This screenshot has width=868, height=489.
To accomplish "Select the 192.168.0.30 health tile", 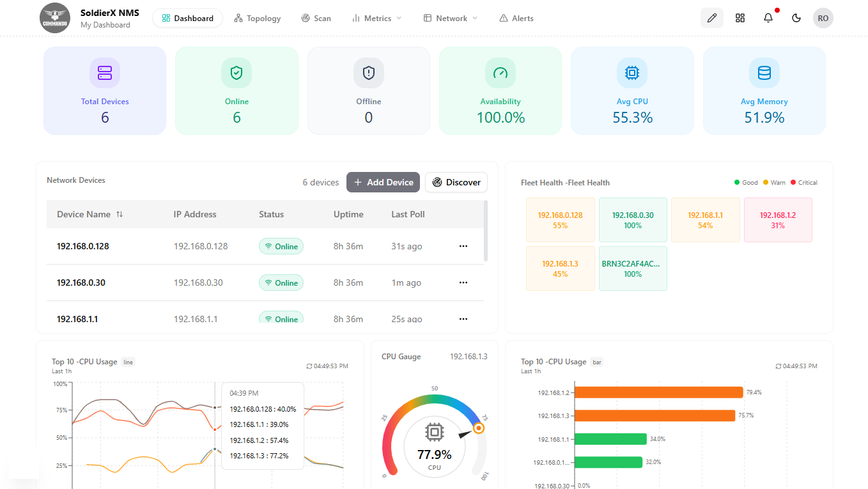I will [633, 220].
